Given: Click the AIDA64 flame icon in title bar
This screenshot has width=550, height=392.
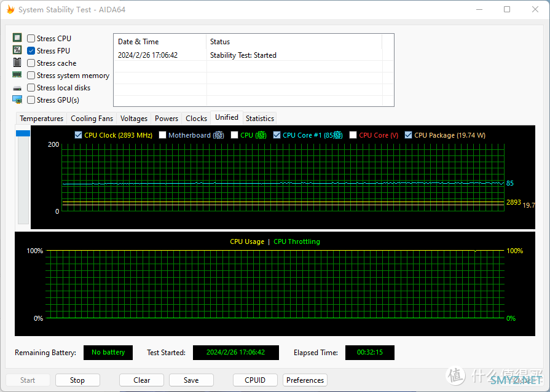Looking at the screenshot, I should click(10, 9).
